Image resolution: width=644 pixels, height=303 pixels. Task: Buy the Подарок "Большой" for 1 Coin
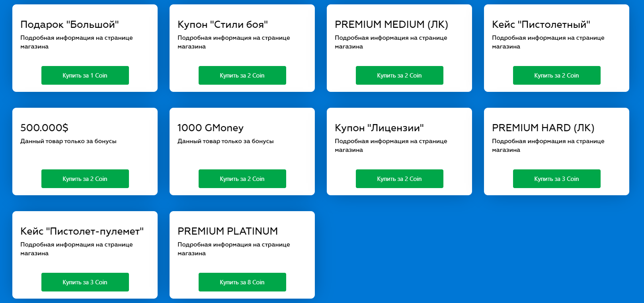pos(85,76)
